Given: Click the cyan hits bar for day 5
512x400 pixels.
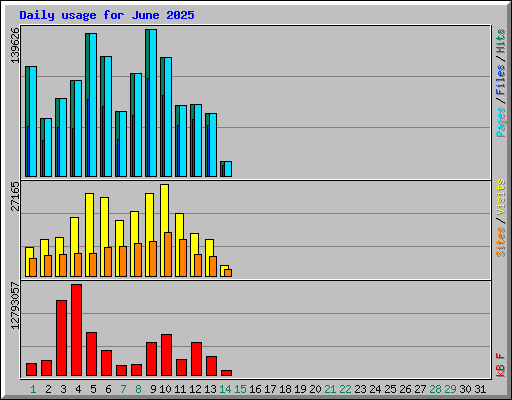Looking at the screenshot, I should pos(93,105).
